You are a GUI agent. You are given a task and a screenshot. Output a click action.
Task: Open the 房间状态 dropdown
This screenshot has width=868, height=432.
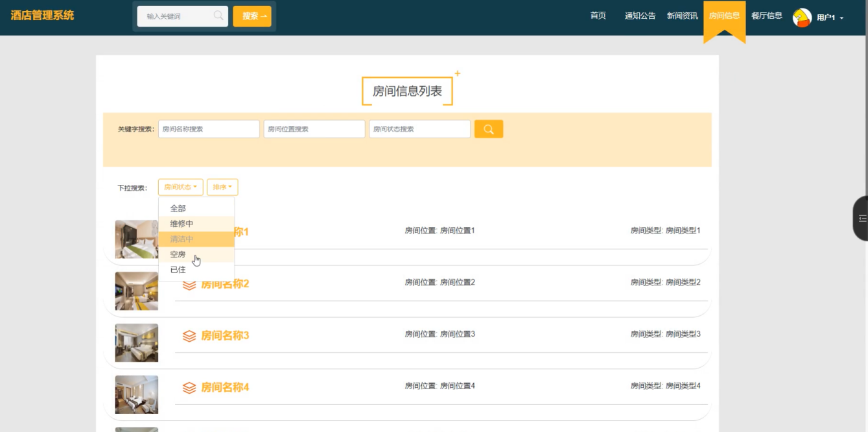pos(181,187)
